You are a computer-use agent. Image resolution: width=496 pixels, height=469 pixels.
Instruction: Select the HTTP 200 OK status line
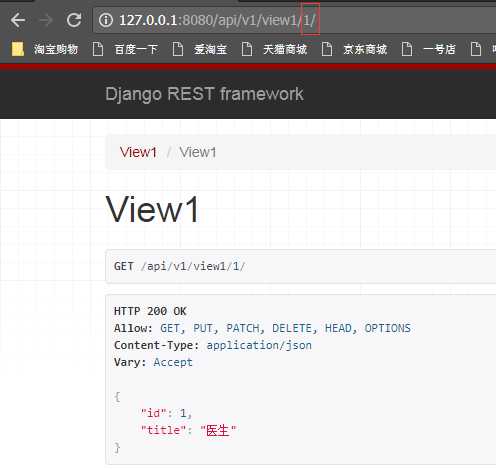point(150,311)
